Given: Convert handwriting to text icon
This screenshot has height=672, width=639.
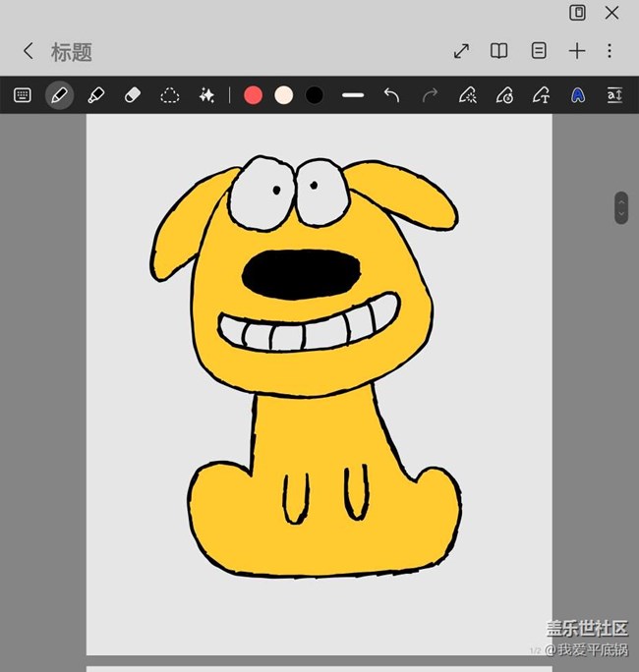Looking at the screenshot, I should [x=541, y=95].
